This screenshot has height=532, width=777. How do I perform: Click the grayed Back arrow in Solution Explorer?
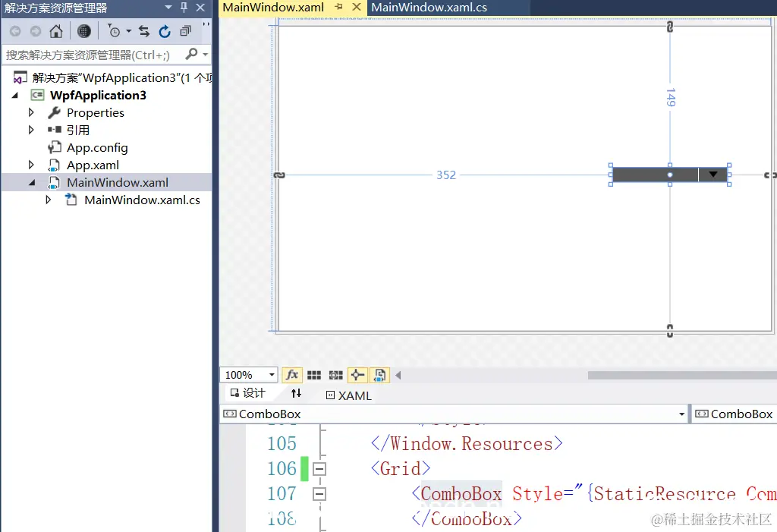[15, 31]
